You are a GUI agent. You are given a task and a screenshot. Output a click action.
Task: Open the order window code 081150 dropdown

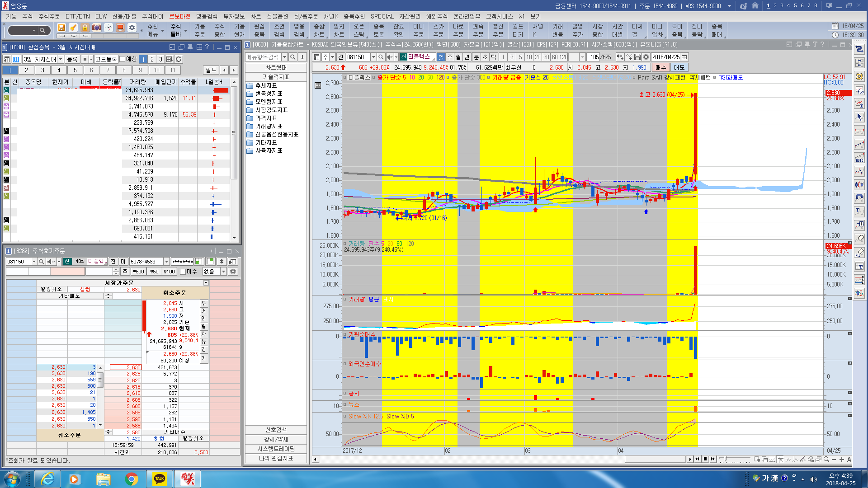(x=33, y=261)
